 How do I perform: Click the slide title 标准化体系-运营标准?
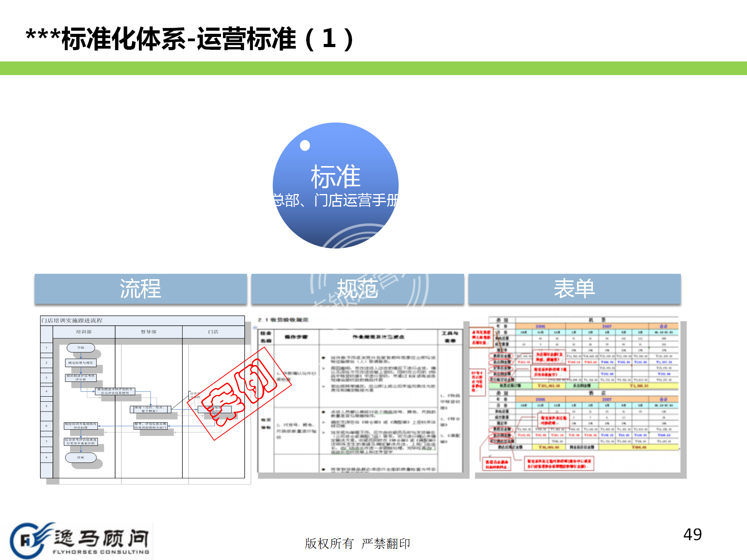(189, 39)
